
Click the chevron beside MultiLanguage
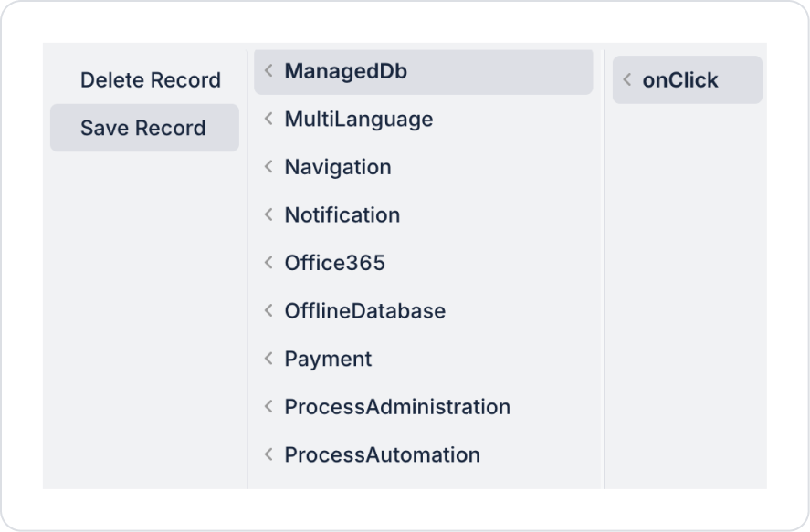268,119
